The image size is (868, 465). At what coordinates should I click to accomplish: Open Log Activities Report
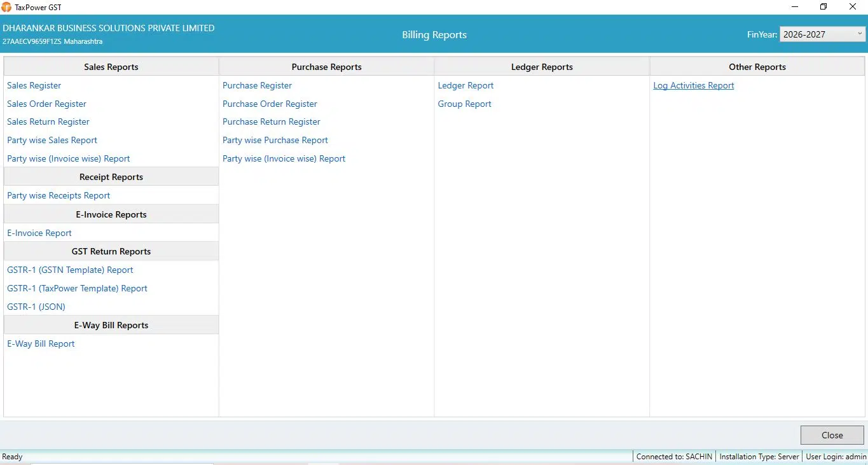coord(693,85)
